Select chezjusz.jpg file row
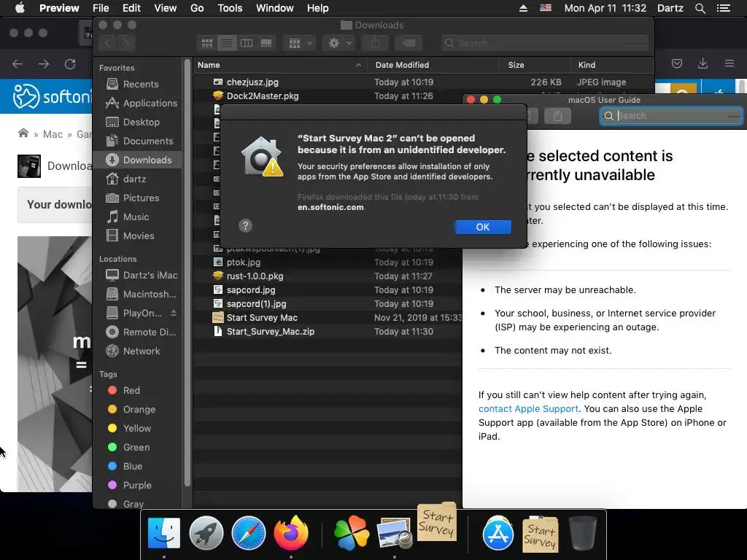The image size is (747, 560). [x=424, y=82]
